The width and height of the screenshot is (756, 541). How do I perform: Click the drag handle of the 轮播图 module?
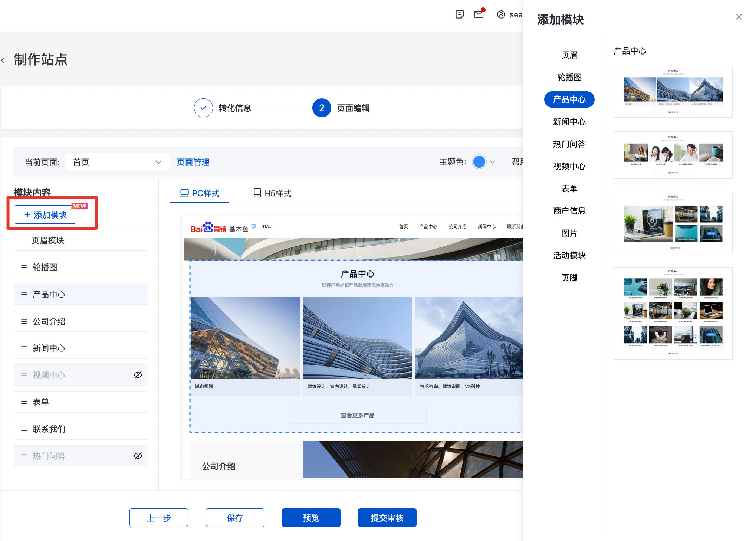[x=24, y=267]
